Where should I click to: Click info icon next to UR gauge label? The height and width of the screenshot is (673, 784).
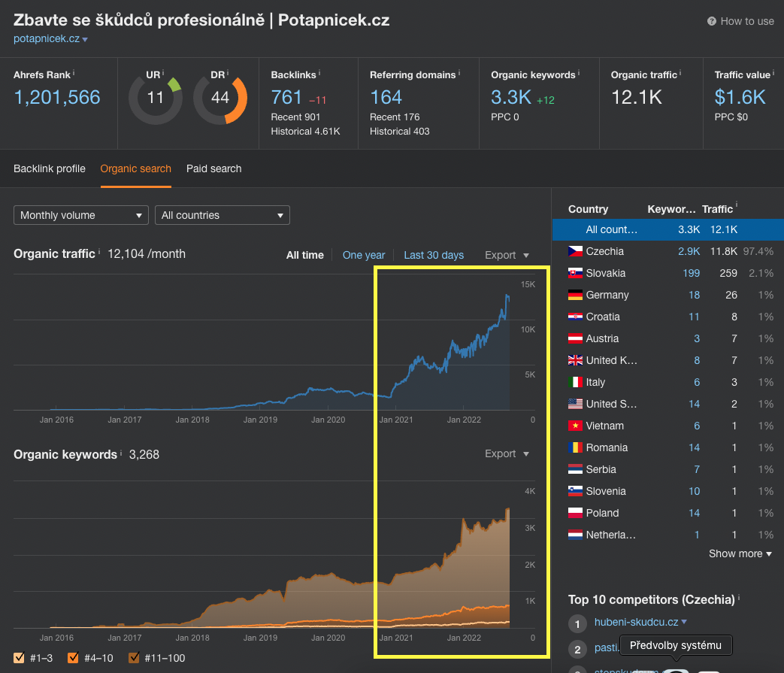[163, 73]
